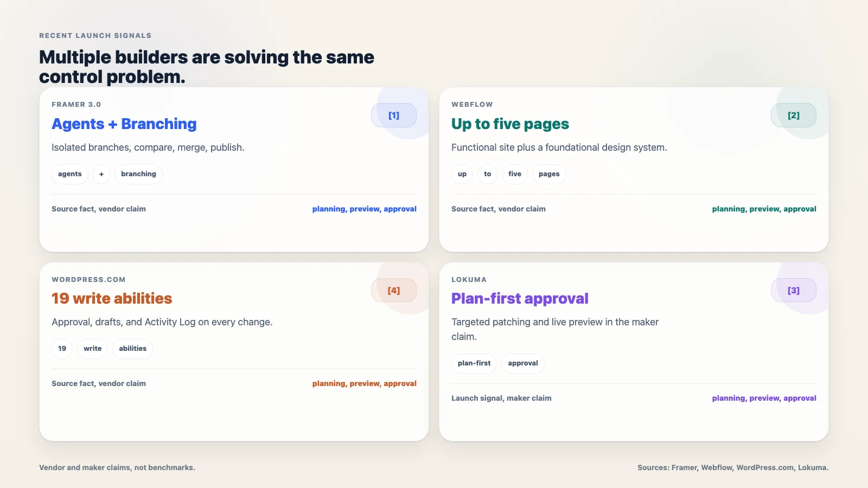The image size is (868, 488).
Task: Open the 'Up to five pages' heading
Action: [x=510, y=124]
